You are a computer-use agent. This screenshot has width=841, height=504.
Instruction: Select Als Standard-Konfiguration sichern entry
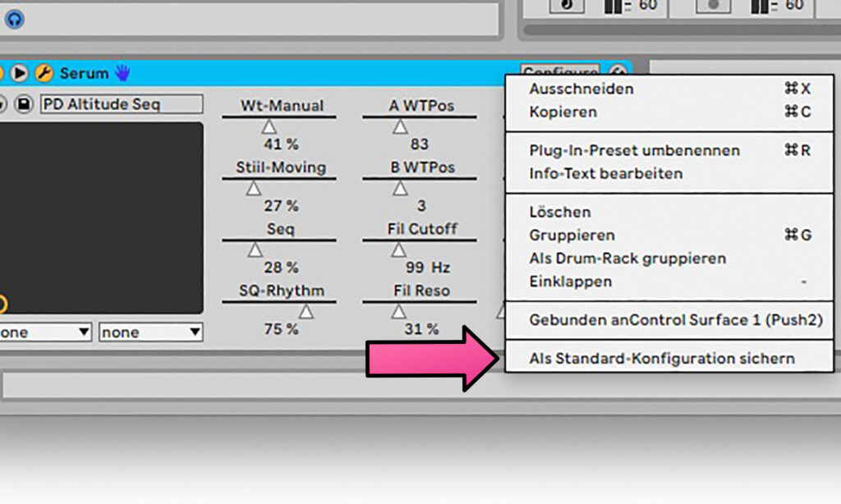click(669, 359)
